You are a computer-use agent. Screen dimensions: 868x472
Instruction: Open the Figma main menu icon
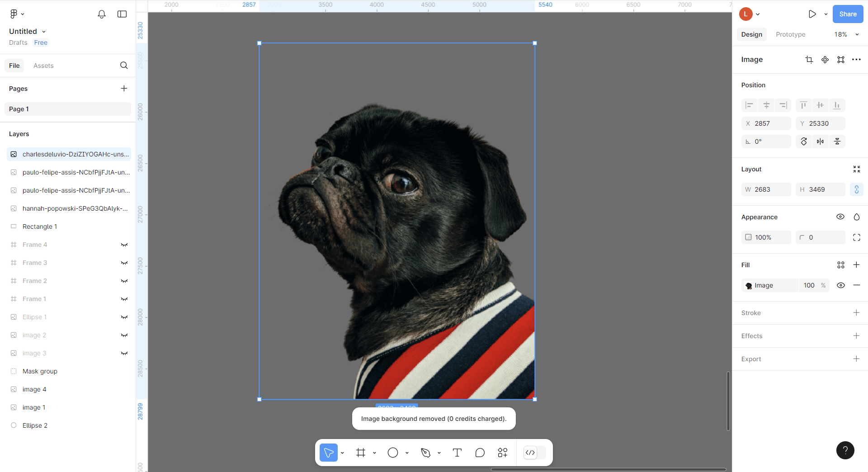[14, 14]
